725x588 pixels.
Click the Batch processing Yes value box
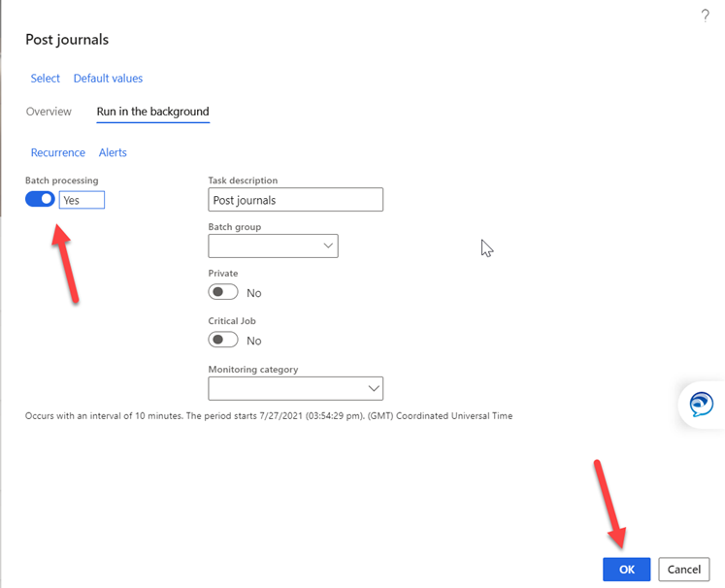tap(82, 200)
